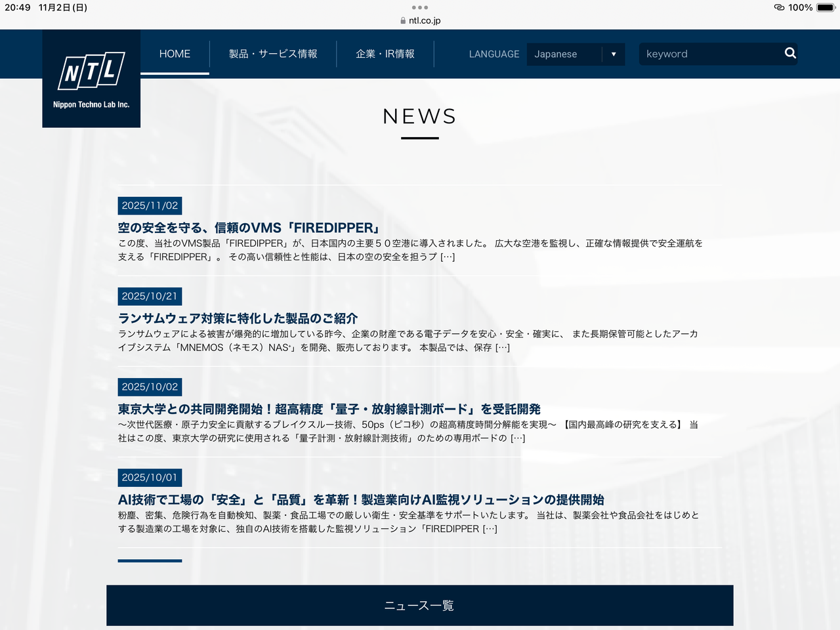Screen dimensions: 840x630
Task: Click the NTL company logo
Action: coord(91,78)
